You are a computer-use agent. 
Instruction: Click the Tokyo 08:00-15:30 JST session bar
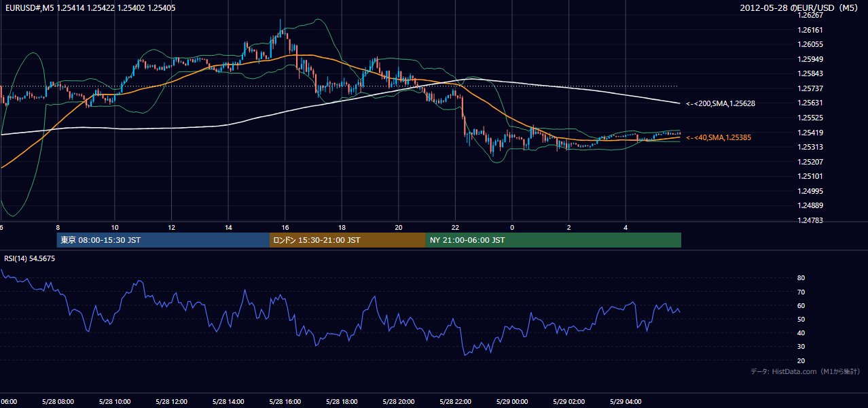pos(164,240)
